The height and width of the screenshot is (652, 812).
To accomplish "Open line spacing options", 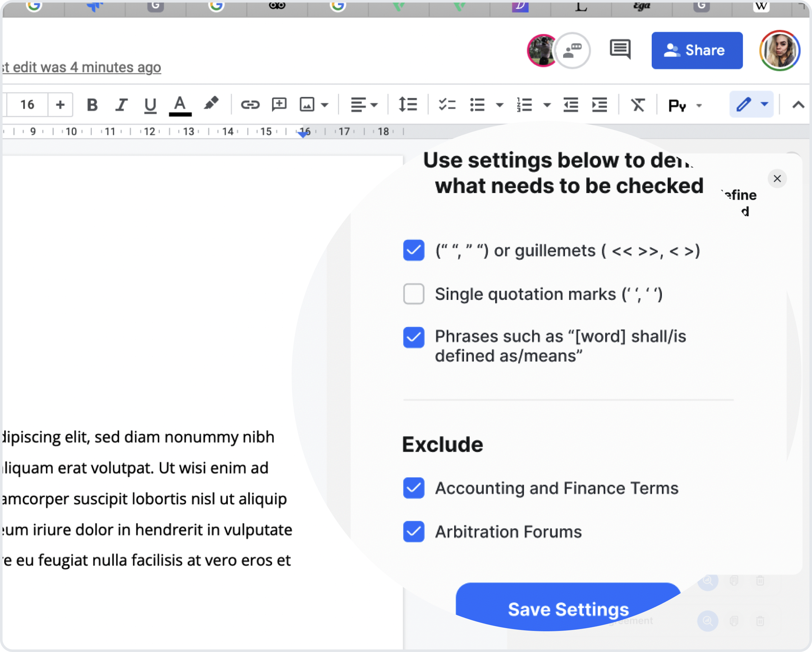I will (x=408, y=105).
